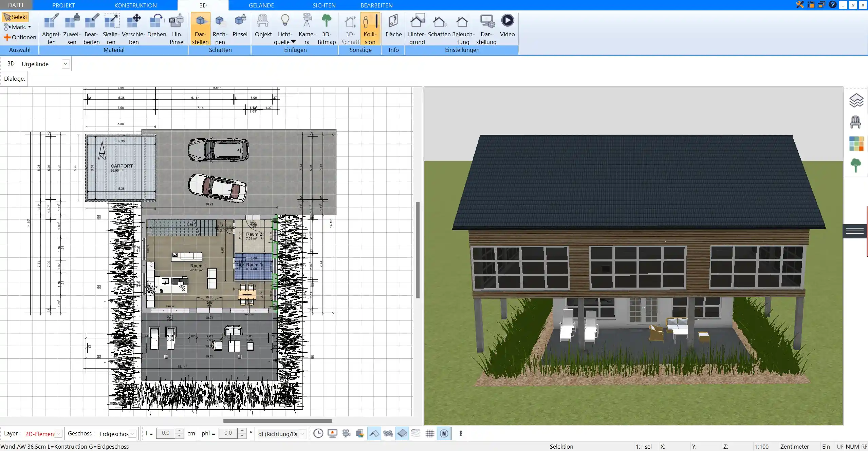Image resolution: width=868 pixels, height=451 pixels.
Task: Open the layers panel in right sidebar
Action: (856, 100)
